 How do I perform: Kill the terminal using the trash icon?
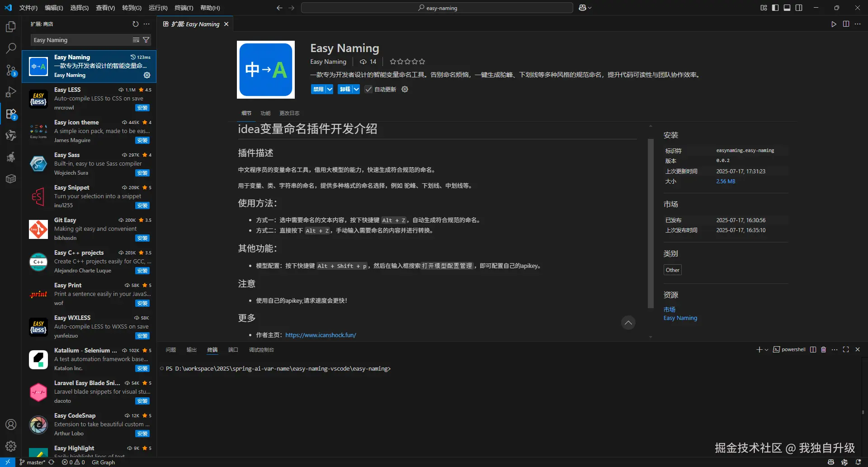[823, 349]
